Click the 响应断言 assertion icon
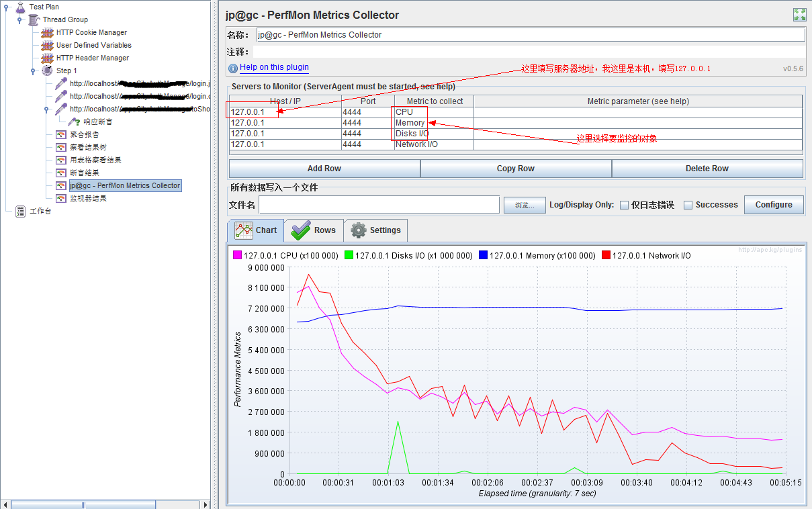The image size is (812, 509). pyautogui.click(x=74, y=122)
